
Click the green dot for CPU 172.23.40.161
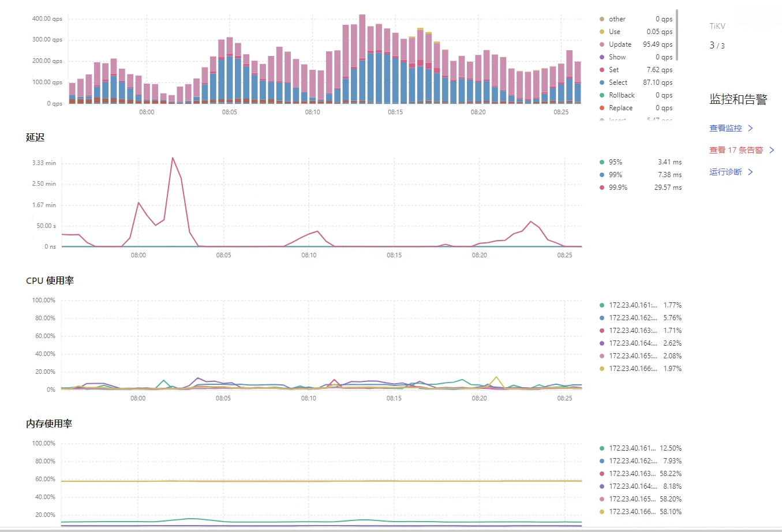602,305
